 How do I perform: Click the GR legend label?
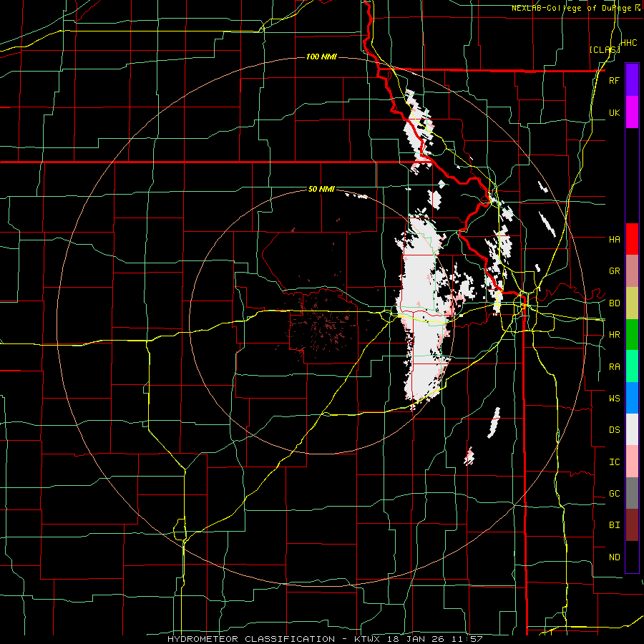point(614,271)
